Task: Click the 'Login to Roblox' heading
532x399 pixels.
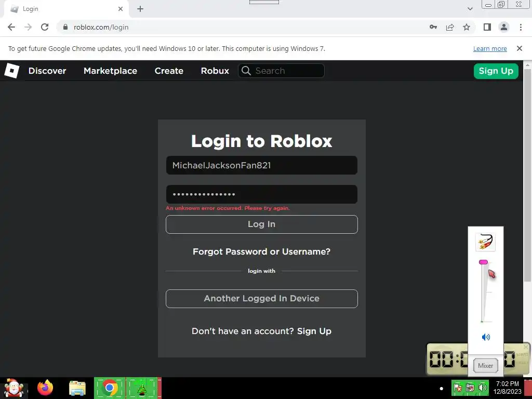Action: tap(262, 141)
